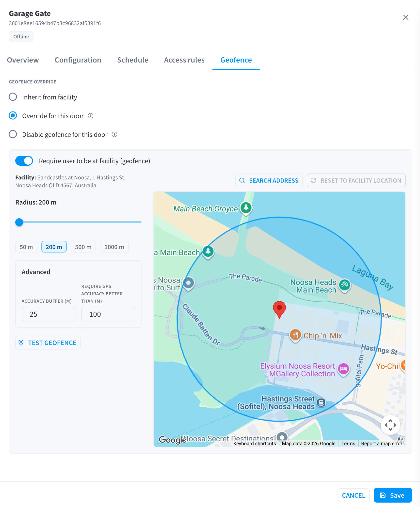
Task: Choose the 200 m radius preset
Action: (54, 247)
